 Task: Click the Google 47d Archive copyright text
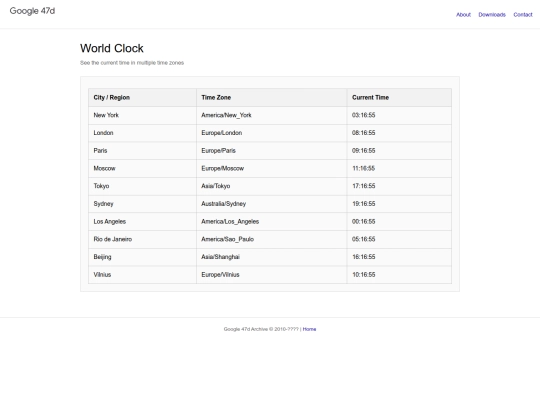point(261,329)
